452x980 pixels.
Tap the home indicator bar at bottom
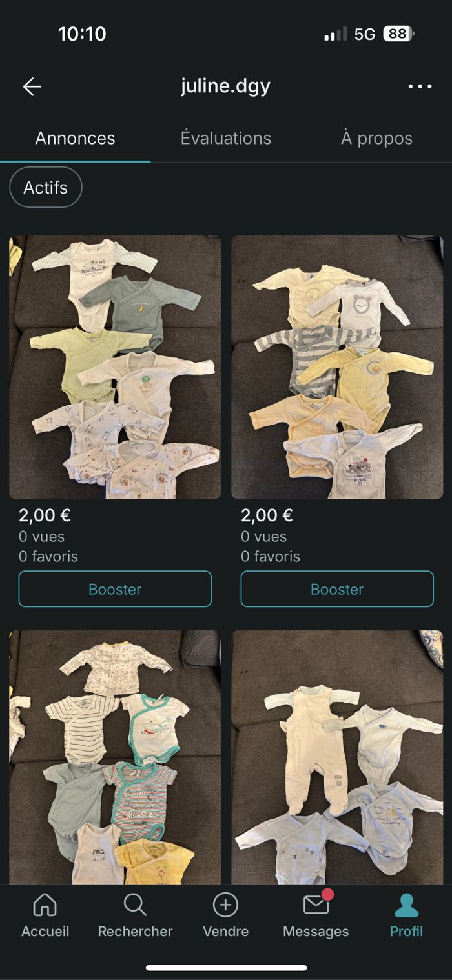pos(226,968)
